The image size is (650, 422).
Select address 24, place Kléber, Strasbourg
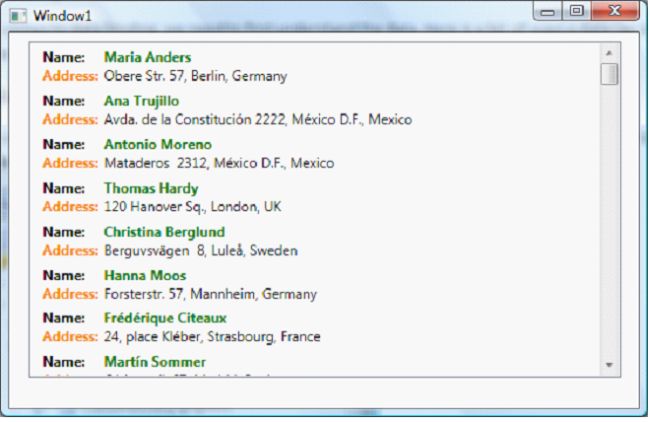[x=212, y=336]
